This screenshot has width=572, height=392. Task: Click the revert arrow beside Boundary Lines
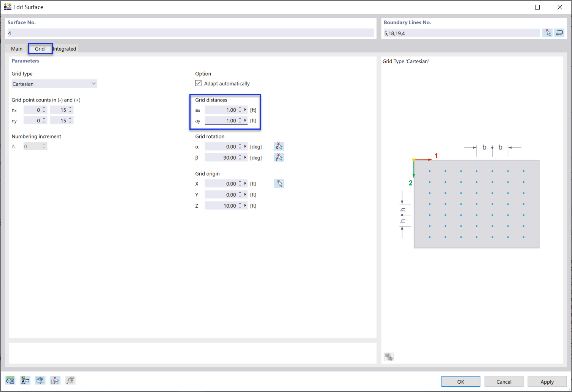tap(559, 33)
